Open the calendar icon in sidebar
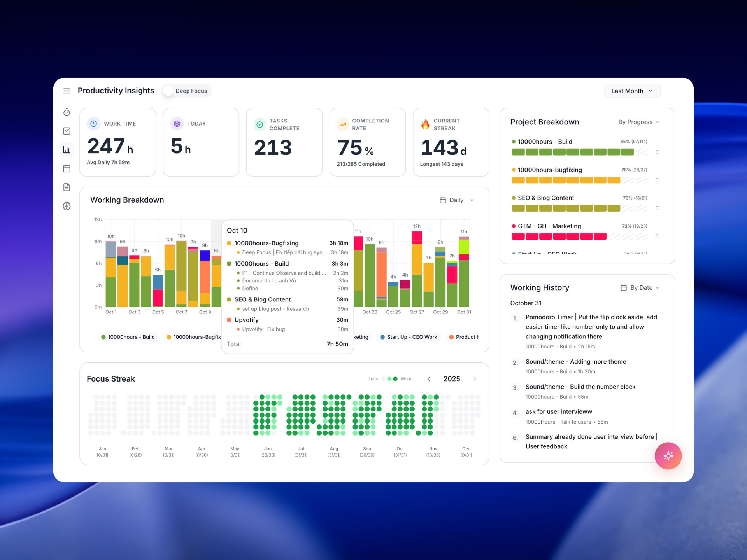The height and width of the screenshot is (560, 747). [x=67, y=168]
